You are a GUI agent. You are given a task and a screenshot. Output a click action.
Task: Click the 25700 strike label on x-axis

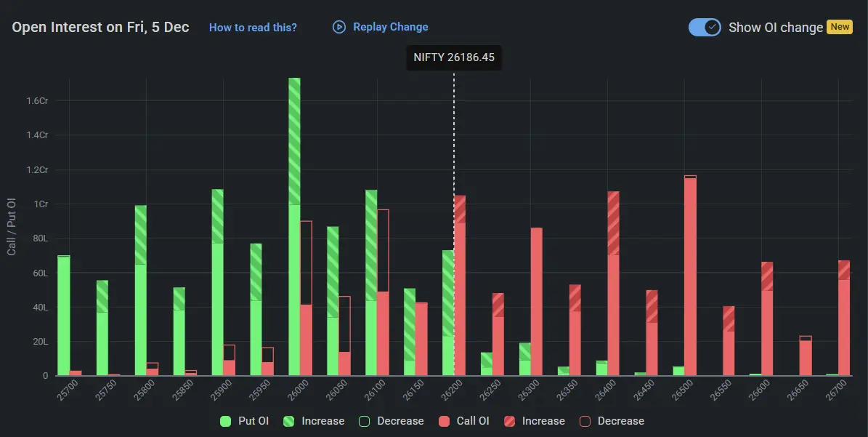(x=68, y=390)
